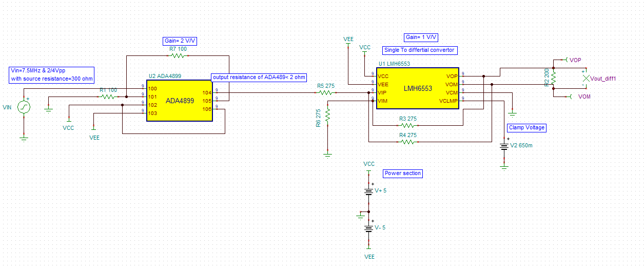The height and width of the screenshot is (269, 644).
Task: Click pin 103 on ADA4899
Action: point(152,113)
